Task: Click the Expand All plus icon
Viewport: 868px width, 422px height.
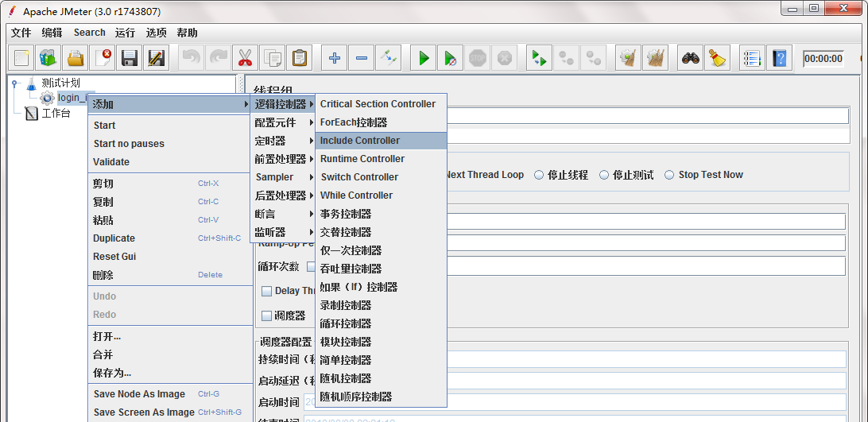Action: point(335,57)
